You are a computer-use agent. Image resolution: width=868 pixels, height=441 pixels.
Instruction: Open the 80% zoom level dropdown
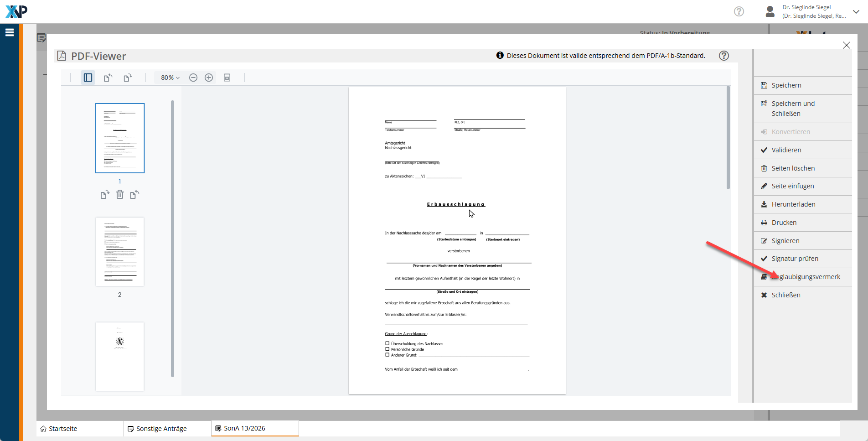coord(170,78)
